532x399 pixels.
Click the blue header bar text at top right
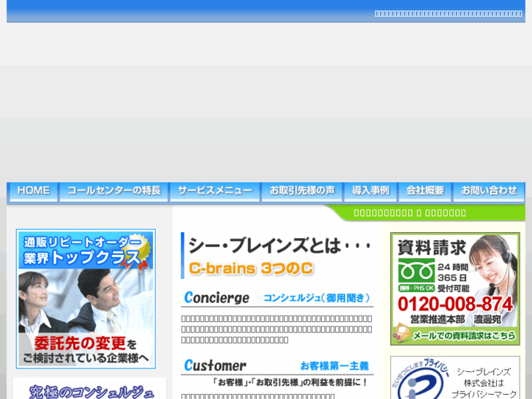click(448, 14)
